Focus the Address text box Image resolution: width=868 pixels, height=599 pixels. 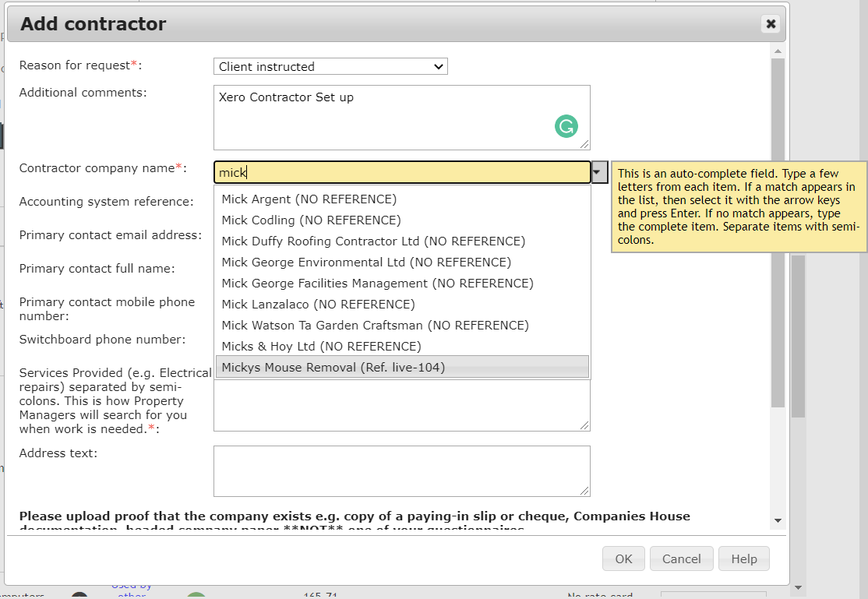tap(402, 471)
